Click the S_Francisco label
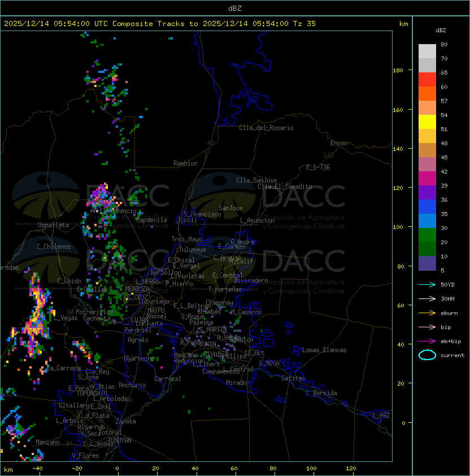Image resolution: width=470 pixels, height=476 pixels. (202, 215)
